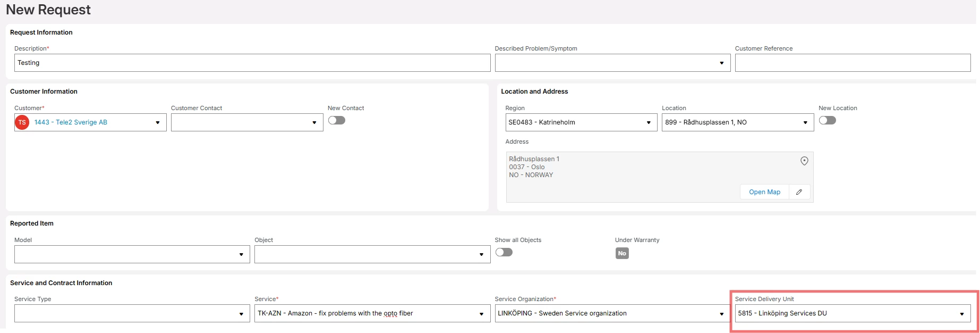
Task: Click into the Description text field
Action: point(252,63)
